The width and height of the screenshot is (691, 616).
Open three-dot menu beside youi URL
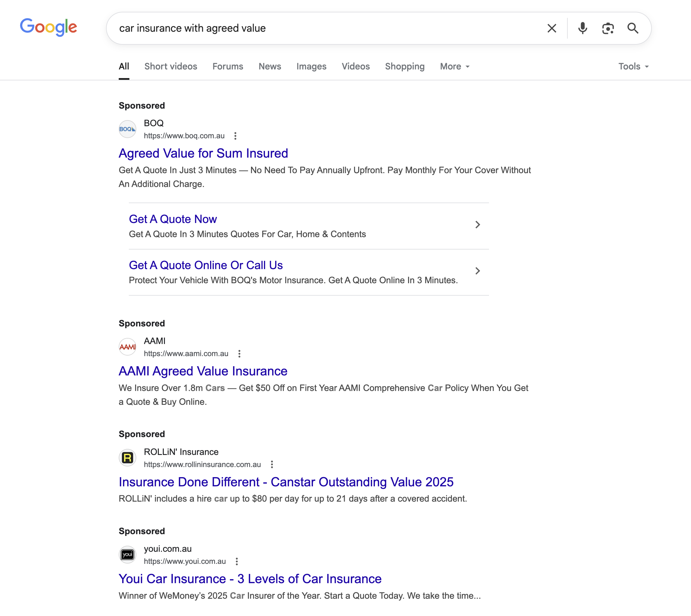coord(237,562)
